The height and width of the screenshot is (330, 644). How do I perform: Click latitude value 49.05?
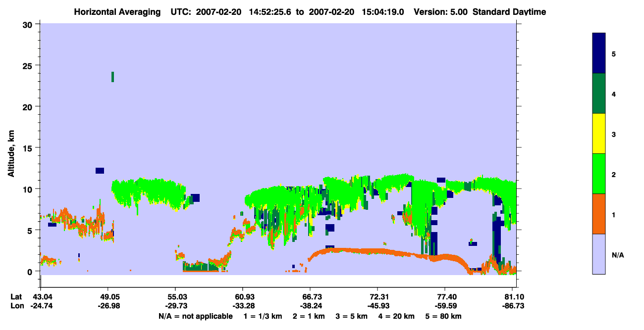[x=108, y=297]
